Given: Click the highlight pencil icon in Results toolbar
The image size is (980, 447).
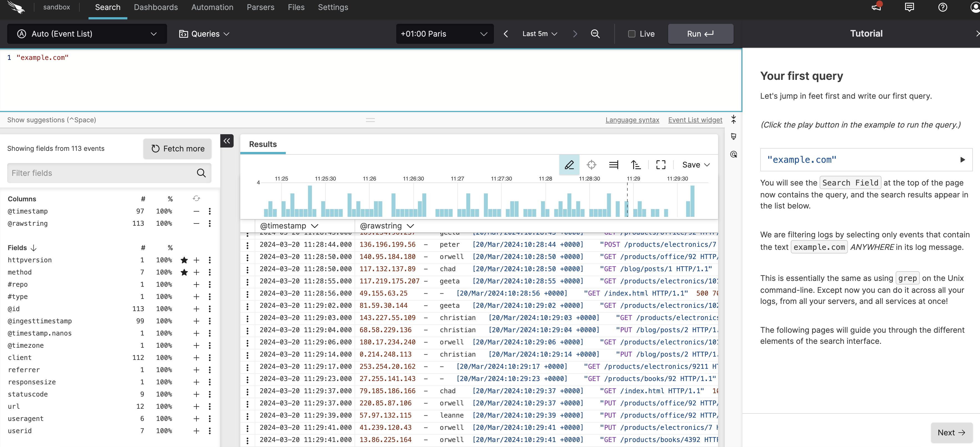Looking at the screenshot, I should click(x=569, y=165).
